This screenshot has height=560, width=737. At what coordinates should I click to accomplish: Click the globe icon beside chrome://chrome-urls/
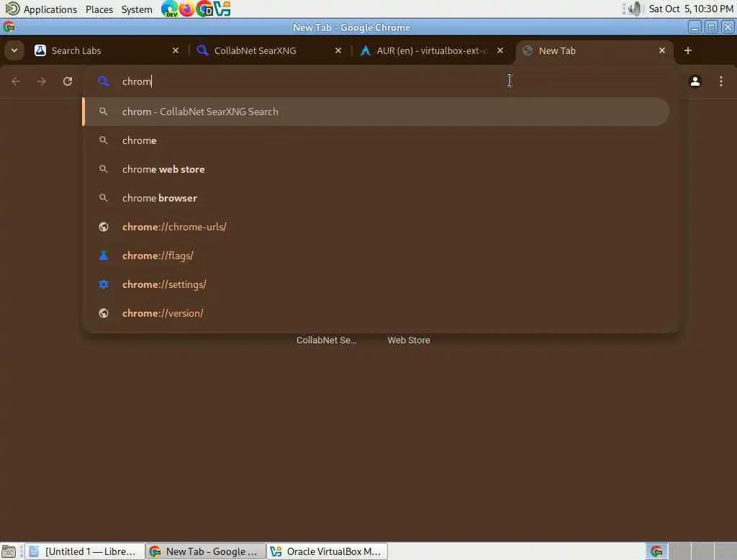[x=104, y=227]
